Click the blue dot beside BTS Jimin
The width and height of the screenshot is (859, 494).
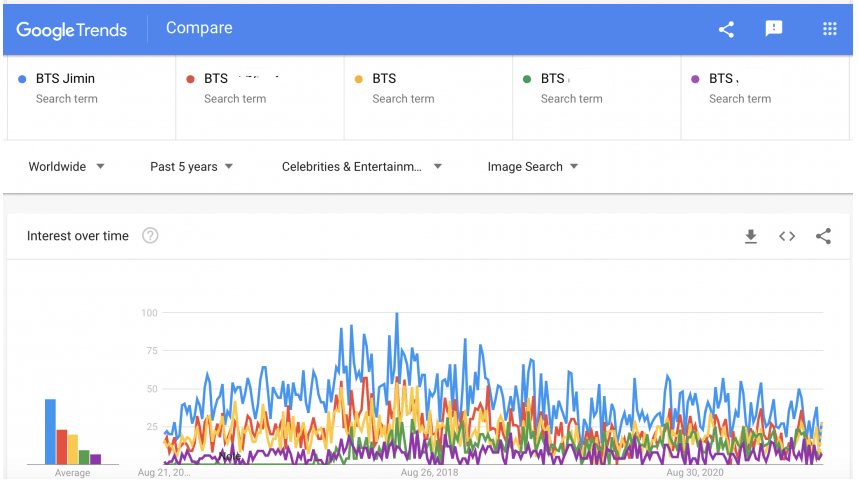point(22,79)
